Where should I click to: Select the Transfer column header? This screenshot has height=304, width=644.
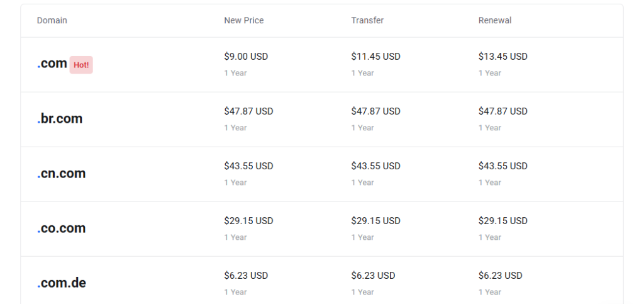[x=367, y=20]
